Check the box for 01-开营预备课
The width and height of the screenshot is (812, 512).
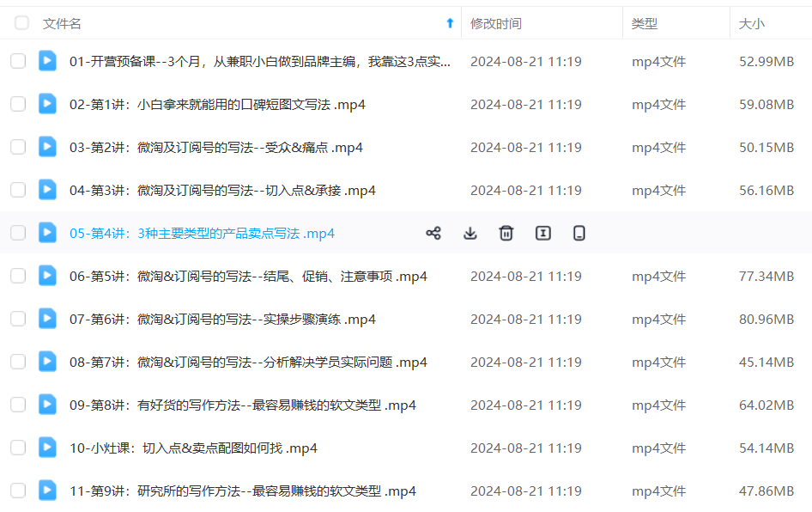(x=18, y=61)
